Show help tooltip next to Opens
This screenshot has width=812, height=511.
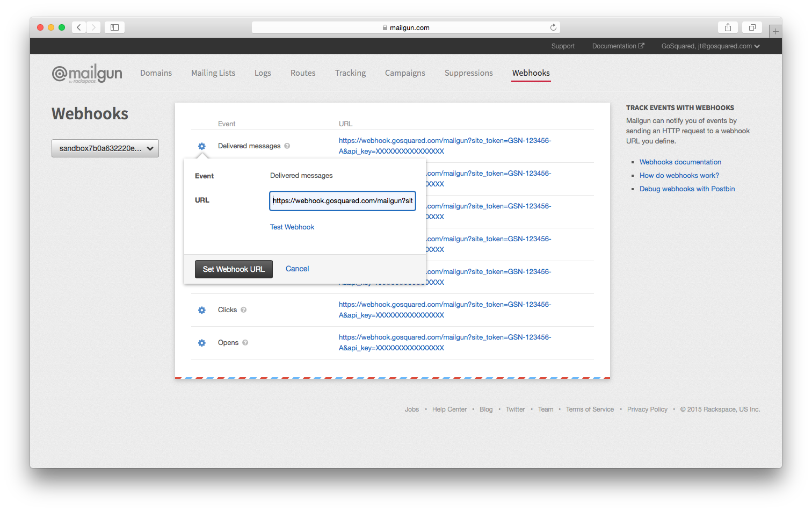[245, 342]
